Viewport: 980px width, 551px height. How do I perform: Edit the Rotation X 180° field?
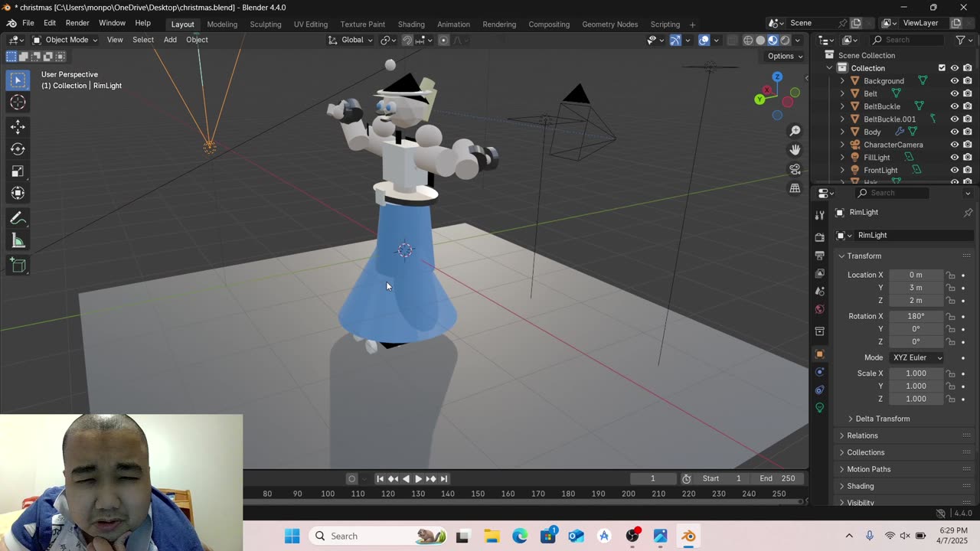pos(916,316)
